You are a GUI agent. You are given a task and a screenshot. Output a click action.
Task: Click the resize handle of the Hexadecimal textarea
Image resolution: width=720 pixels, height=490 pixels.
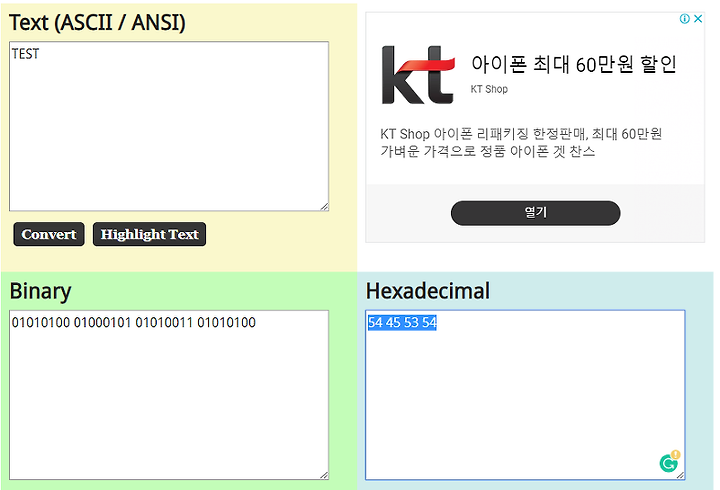pos(681,475)
